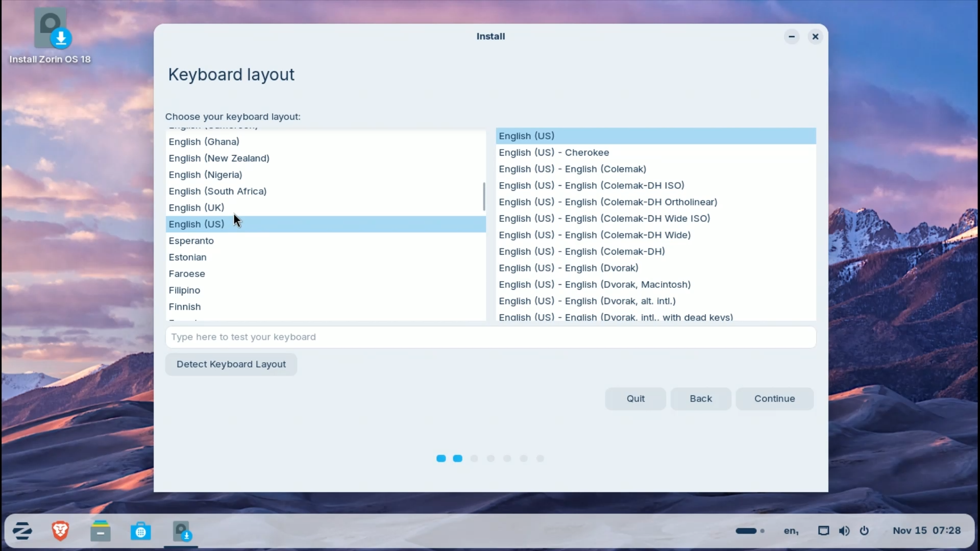This screenshot has width=980, height=551.
Task: Click the power icon in the system tray
Action: tap(865, 531)
